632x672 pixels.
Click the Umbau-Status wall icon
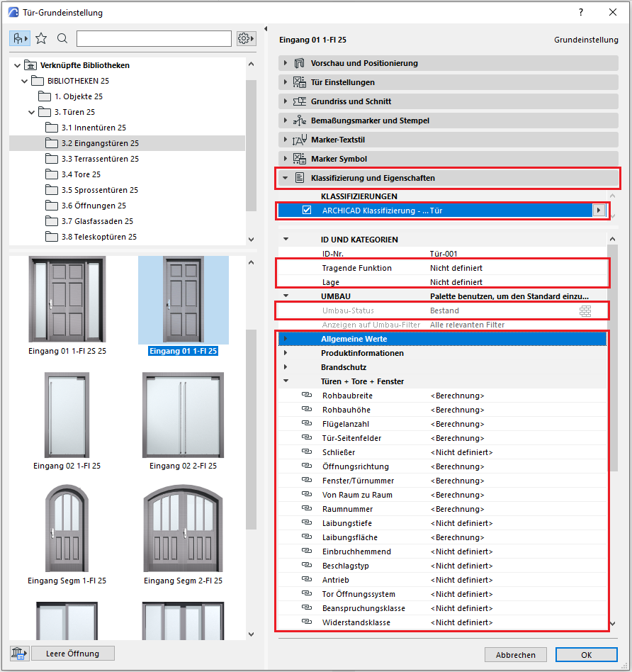585,310
